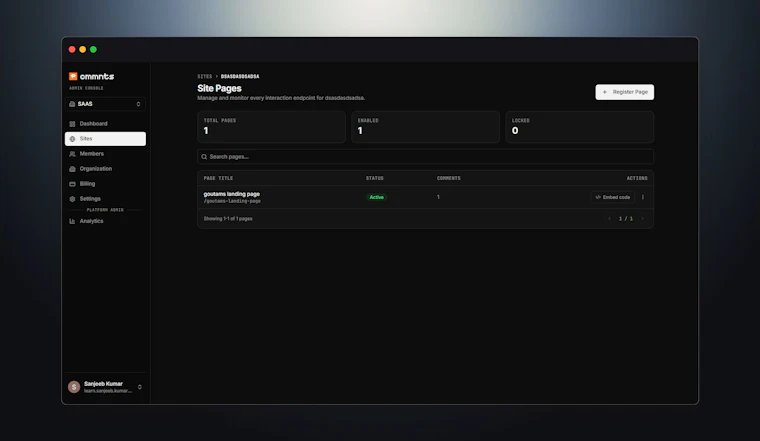Click the Active status badge
Viewport: 760px width, 441px height.
pyautogui.click(x=377, y=197)
